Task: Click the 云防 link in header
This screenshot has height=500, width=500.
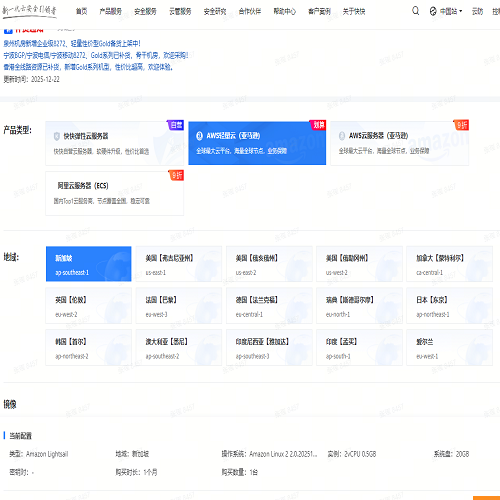Action: [477, 11]
